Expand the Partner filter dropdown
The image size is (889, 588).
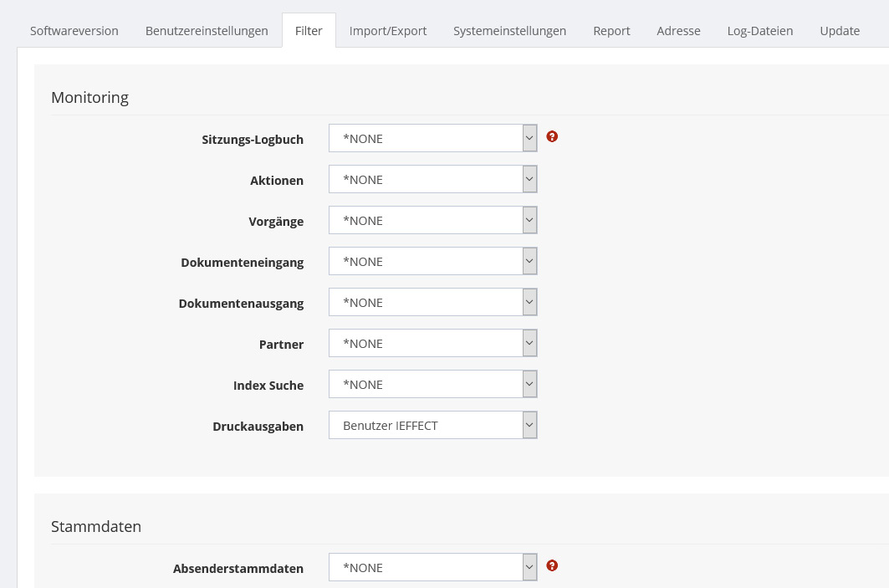tap(432, 344)
